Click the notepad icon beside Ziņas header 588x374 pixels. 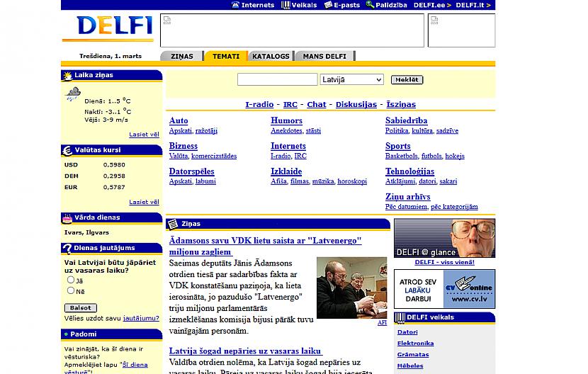click(172, 224)
